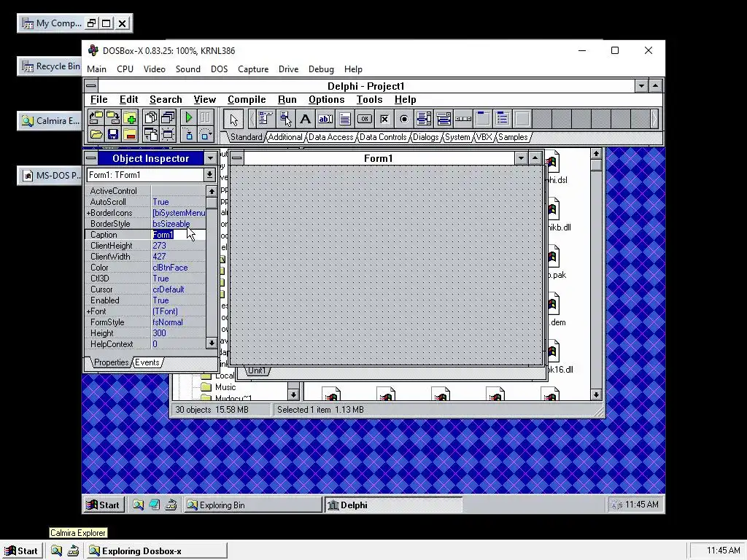The image size is (747, 560).
Task: Switch to Exploring Bin taskbar button
Action: 253,505
